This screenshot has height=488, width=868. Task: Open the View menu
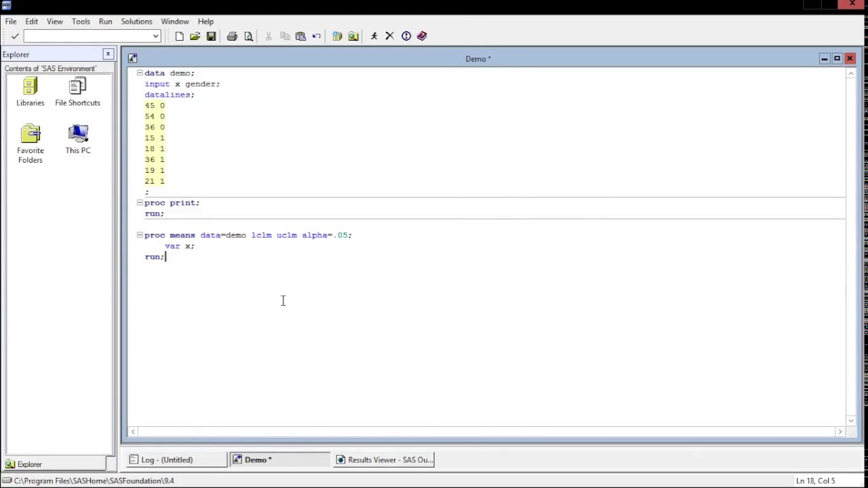pos(55,22)
